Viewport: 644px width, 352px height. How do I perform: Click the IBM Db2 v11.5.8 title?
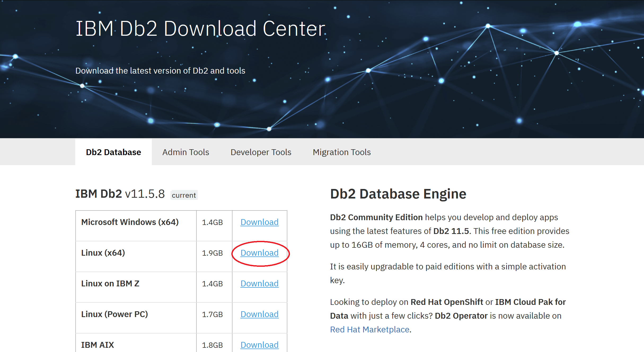pyautogui.click(x=120, y=194)
